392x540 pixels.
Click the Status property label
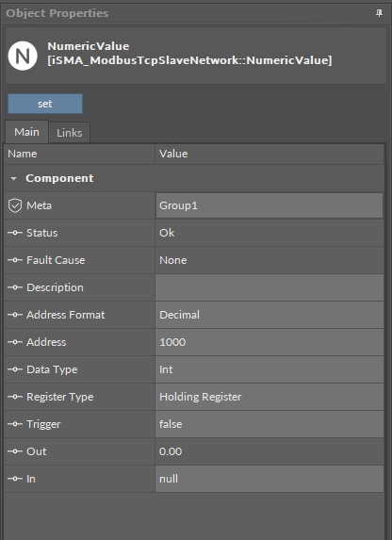(42, 233)
